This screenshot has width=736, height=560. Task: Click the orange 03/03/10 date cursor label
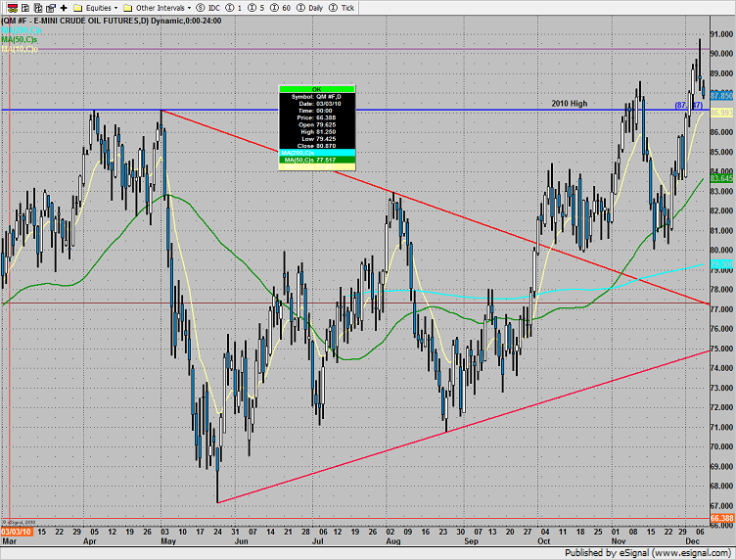[17, 532]
